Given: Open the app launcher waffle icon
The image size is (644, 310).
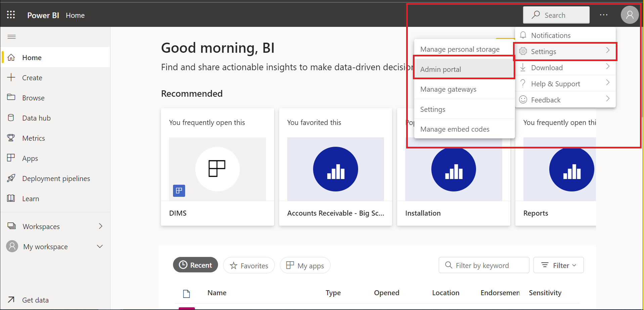Looking at the screenshot, I should pos(11,14).
